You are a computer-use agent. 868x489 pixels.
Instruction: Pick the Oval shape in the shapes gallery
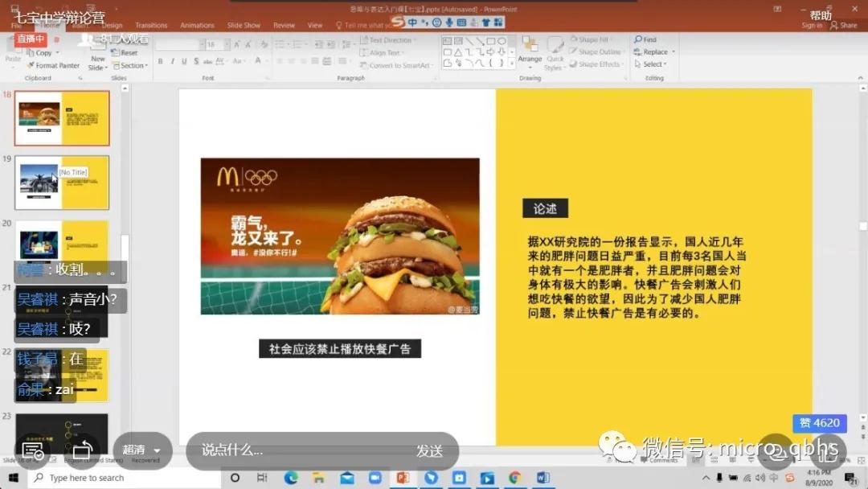click(502, 41)
